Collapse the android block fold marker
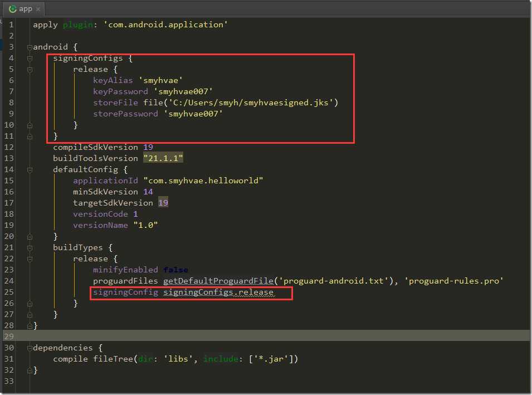 [x=30, y=47]
